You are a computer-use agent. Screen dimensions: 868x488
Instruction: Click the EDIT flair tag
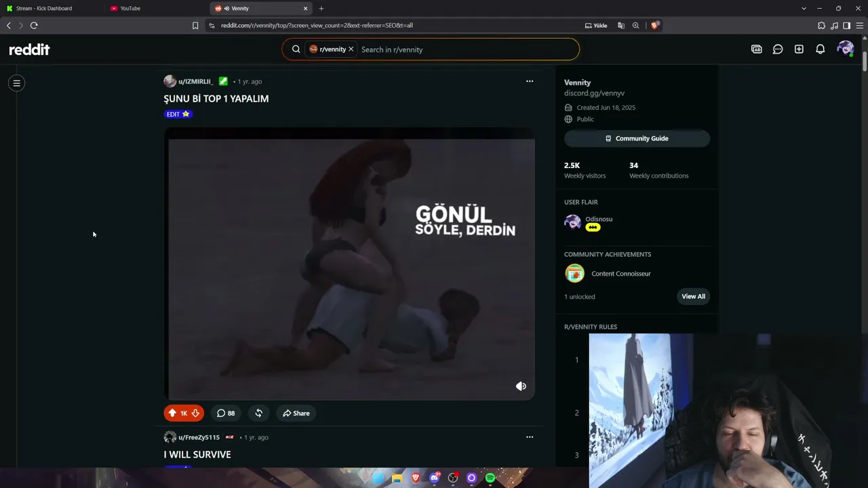(x=178, y=114)
